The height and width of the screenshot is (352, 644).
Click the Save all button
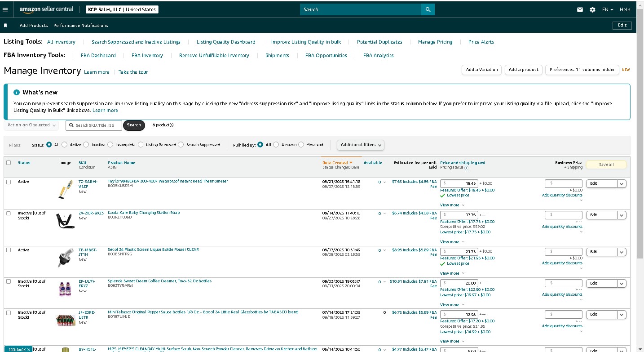[x=606, y=165]
